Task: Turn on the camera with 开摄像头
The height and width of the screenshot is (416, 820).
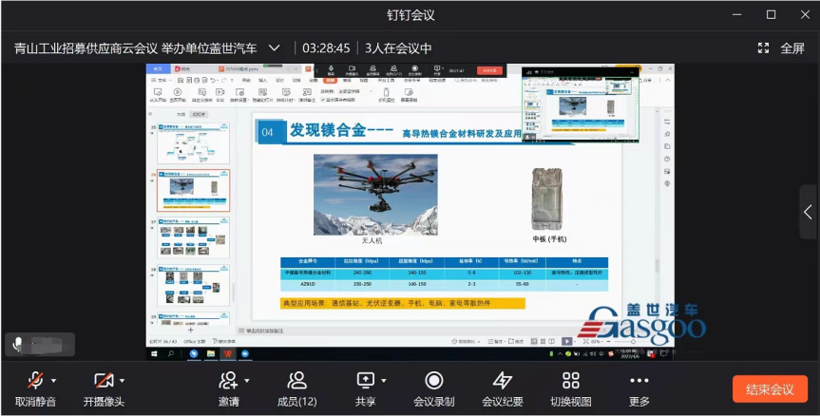Action: [104, 390]
